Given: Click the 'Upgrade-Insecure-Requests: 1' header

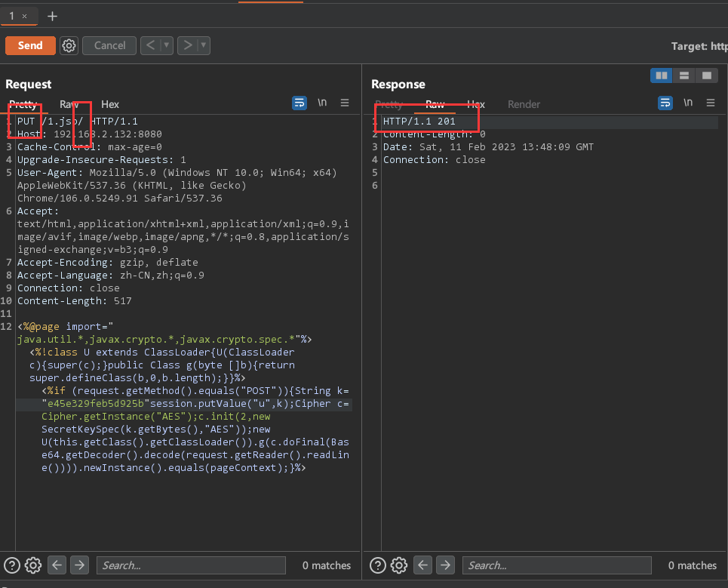Looking at the screenshot, I should (x=102, y=160).
